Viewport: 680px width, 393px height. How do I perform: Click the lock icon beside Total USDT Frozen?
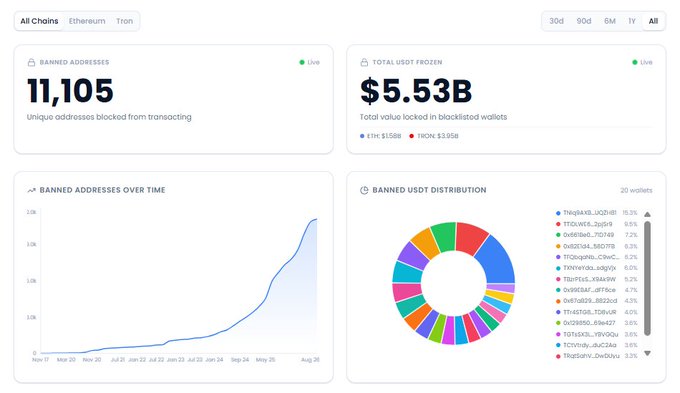tap(364, 62)
